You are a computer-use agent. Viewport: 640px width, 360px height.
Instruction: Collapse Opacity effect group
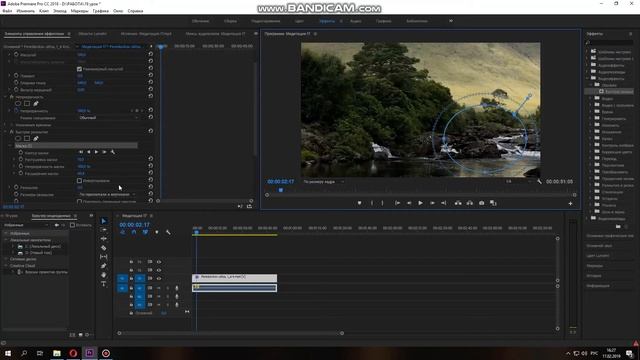6,97
